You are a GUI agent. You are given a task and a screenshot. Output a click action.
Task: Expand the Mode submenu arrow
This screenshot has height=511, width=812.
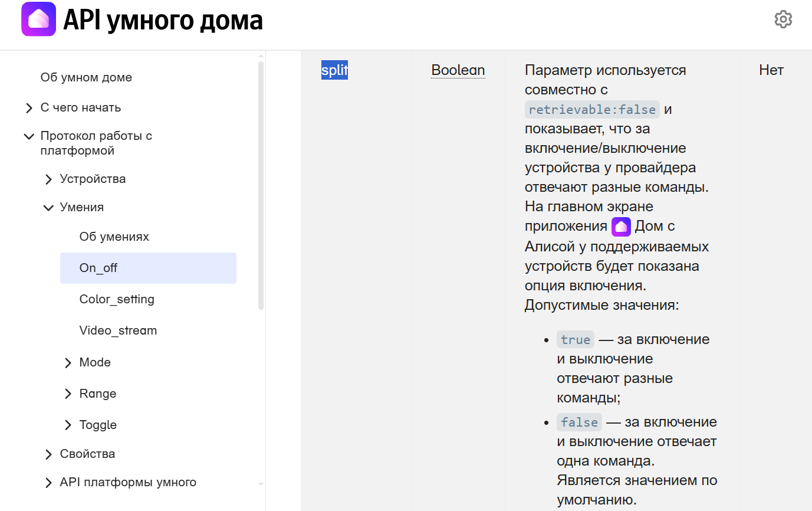pos(68,363)
